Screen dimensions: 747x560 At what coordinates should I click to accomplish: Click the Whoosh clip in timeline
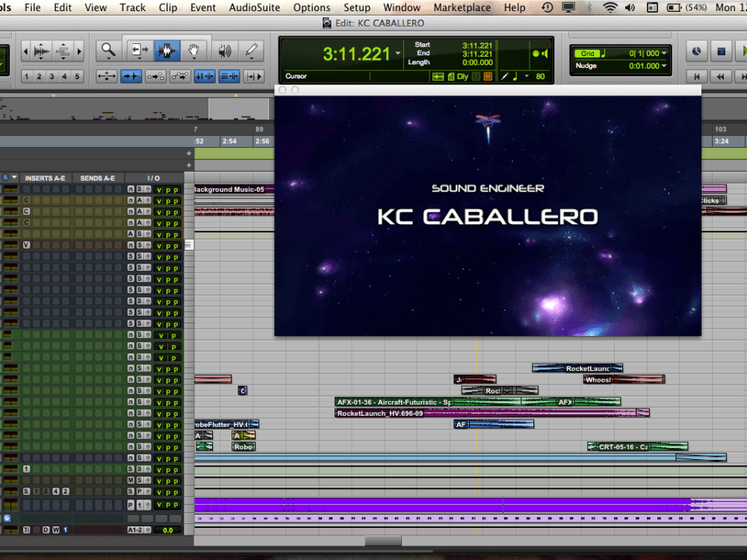(x=624, y=379)
